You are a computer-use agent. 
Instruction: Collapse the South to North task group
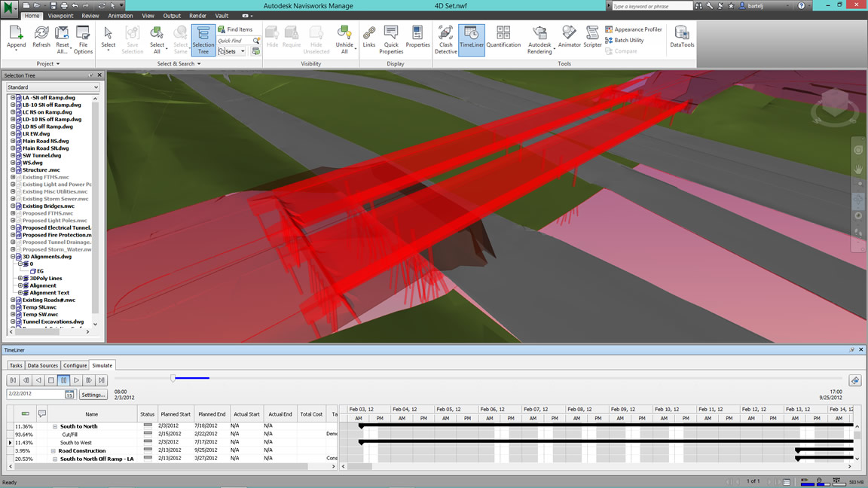(55, 426)
